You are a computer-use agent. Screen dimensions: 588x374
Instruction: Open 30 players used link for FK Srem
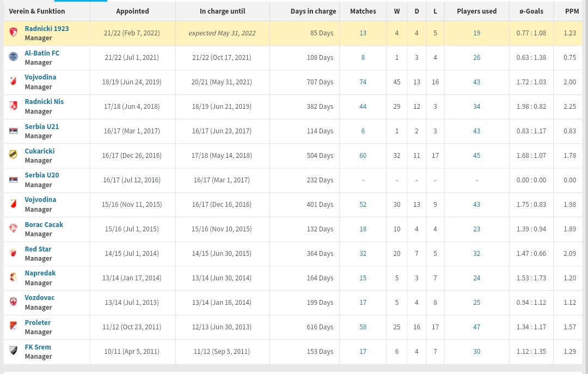pyautogui.click(x=476, y=352)
